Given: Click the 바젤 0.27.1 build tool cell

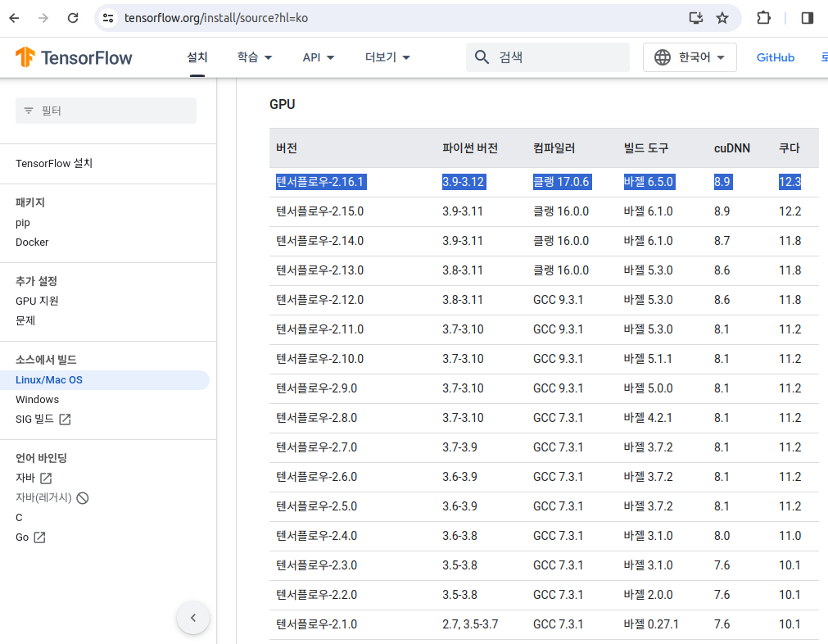Looking at the screenshot, I should point(651,624).
